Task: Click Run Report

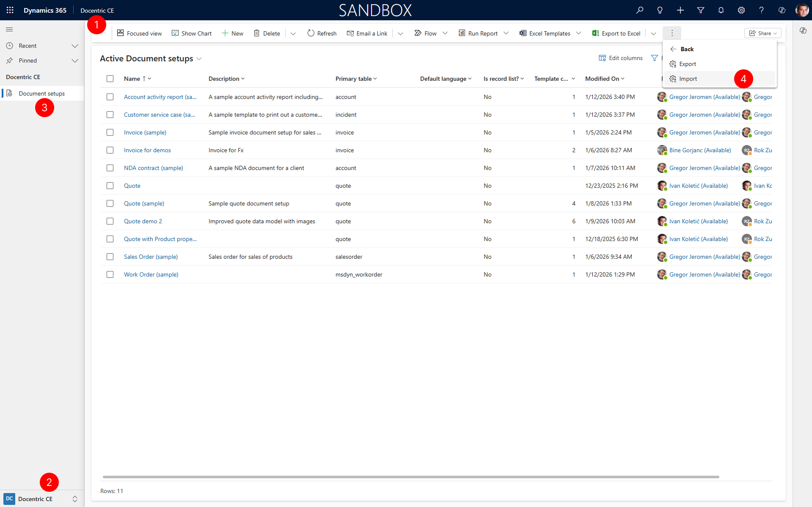Action: [x=479, y=33]
